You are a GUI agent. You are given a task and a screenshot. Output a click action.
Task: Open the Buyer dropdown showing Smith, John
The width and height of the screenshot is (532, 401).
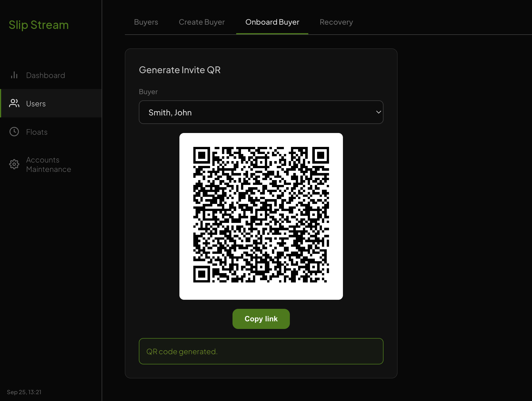261,112
